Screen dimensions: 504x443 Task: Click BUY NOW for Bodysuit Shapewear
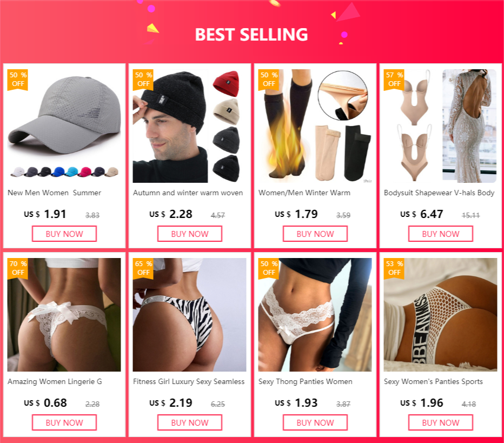pyautogui.click(x=440, y=234)
